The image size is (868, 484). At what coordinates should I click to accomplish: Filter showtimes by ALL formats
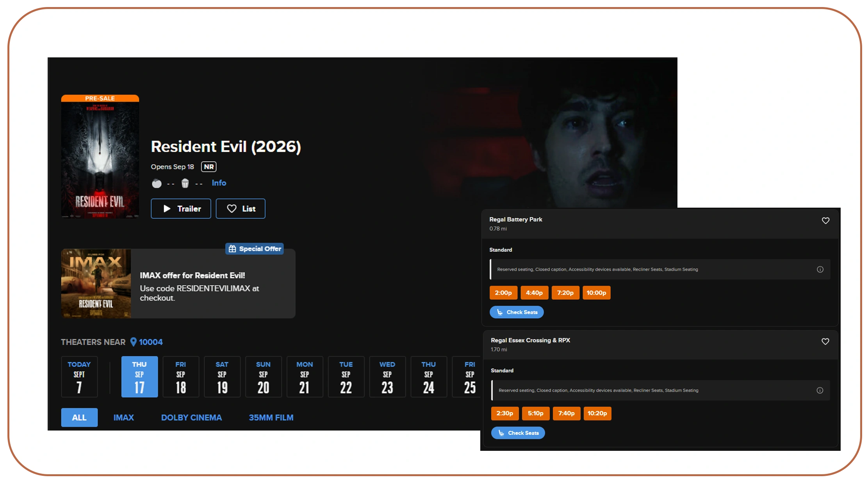tap(79, 418)
